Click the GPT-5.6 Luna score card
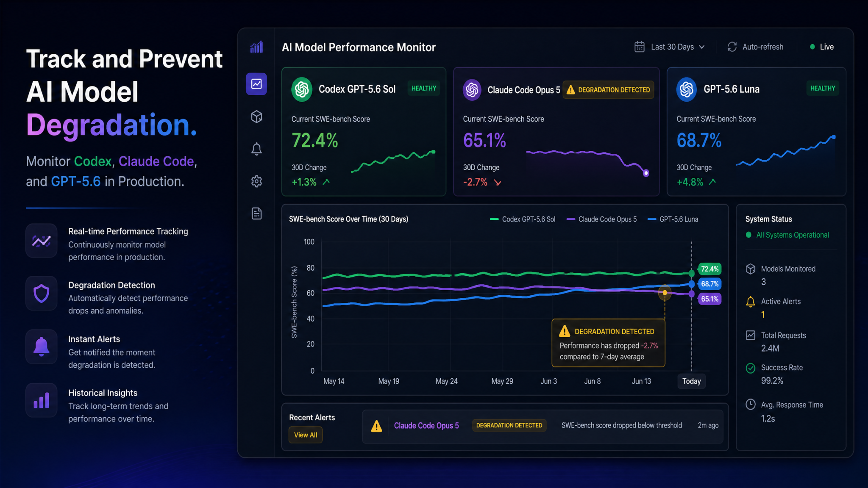 point(757,132)
